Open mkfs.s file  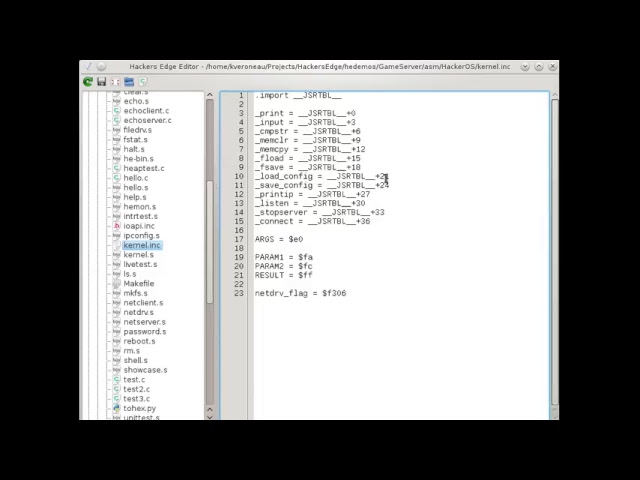coord(136,293)
